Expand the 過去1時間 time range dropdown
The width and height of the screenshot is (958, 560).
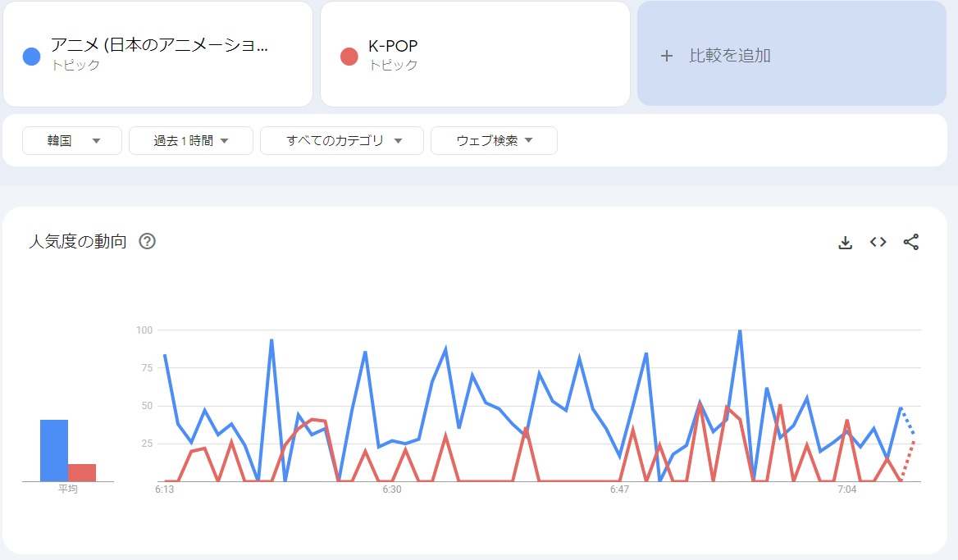coord(190,141)
